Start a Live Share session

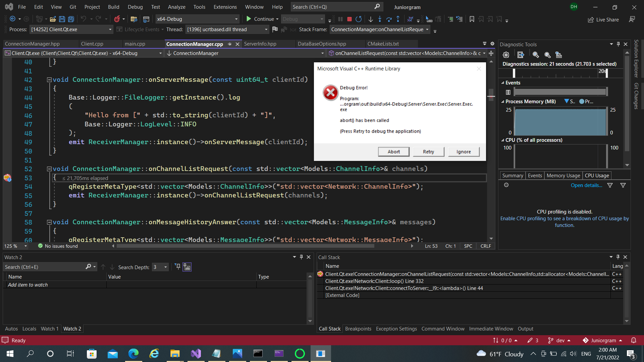[603, 19]
